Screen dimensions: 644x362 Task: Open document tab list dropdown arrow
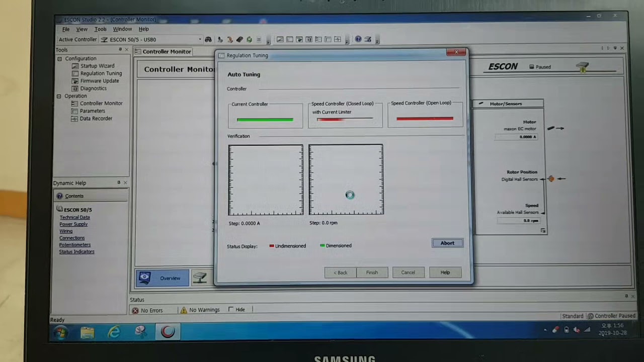pos(615,48)
